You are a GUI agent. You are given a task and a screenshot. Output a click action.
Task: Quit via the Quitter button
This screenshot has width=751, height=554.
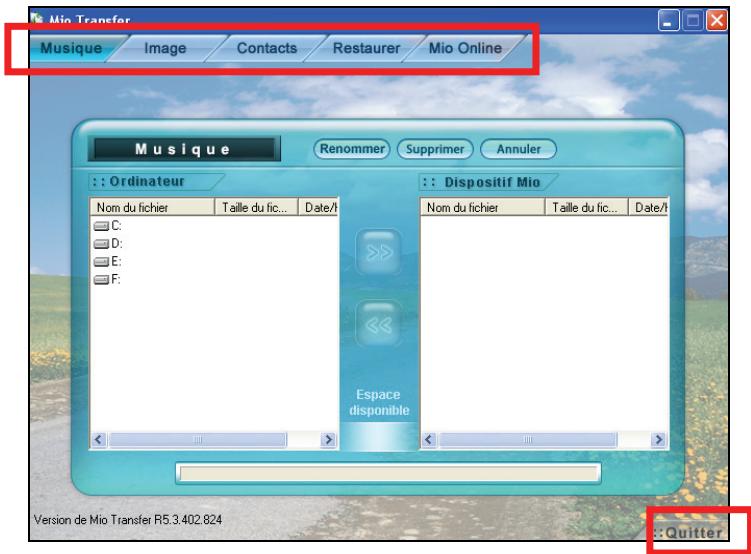point(689,532)
